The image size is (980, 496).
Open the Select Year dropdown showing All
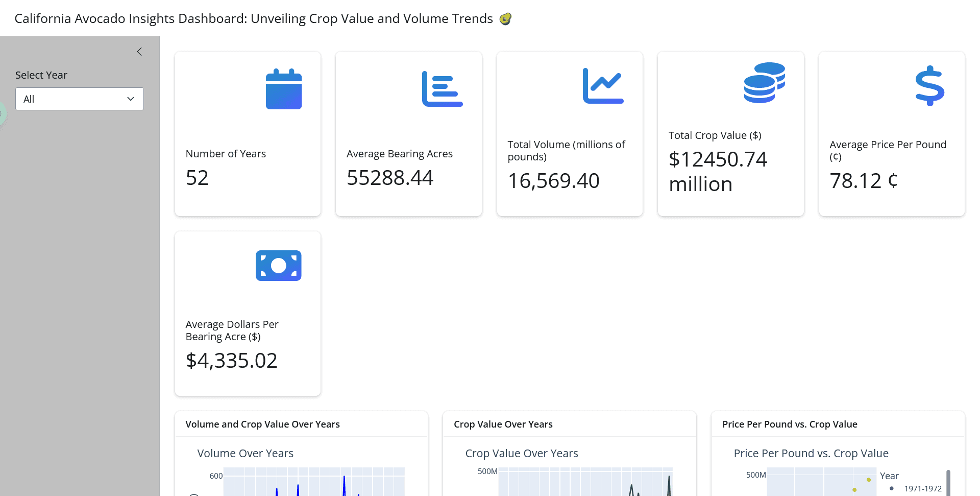79,99
